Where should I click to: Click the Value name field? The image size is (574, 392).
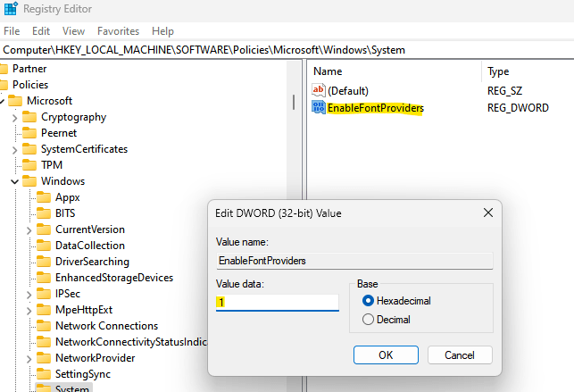coord(354,261)
